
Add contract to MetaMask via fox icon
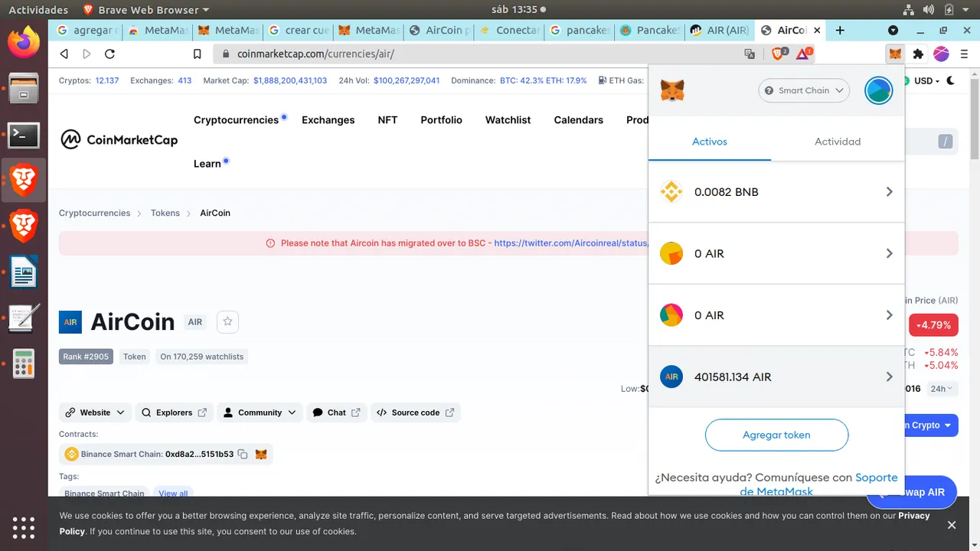pos(261,454)
